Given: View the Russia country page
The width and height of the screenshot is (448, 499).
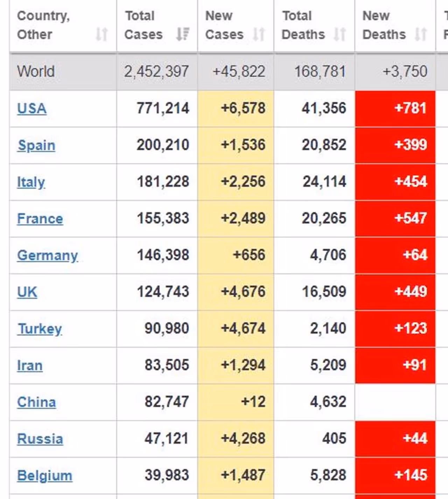Looking at the screenshot, I should [x=40, y=439].
